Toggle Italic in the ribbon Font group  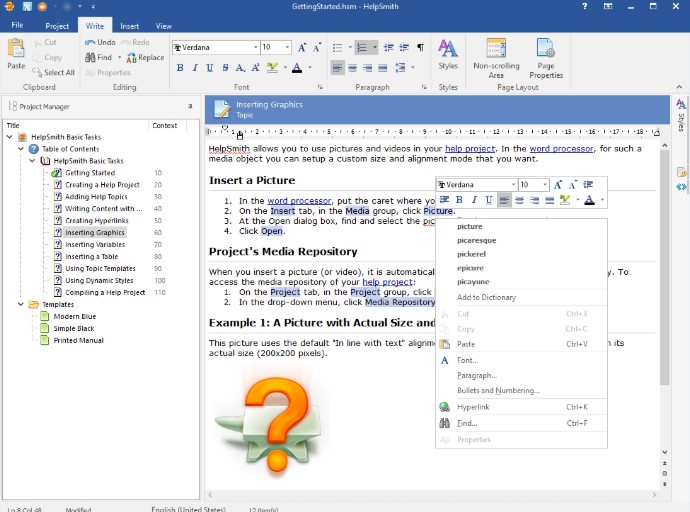point(194,68)
